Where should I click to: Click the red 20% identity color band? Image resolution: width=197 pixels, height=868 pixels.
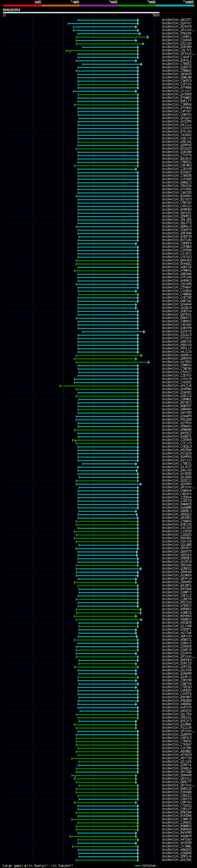[x=22, y=6]
